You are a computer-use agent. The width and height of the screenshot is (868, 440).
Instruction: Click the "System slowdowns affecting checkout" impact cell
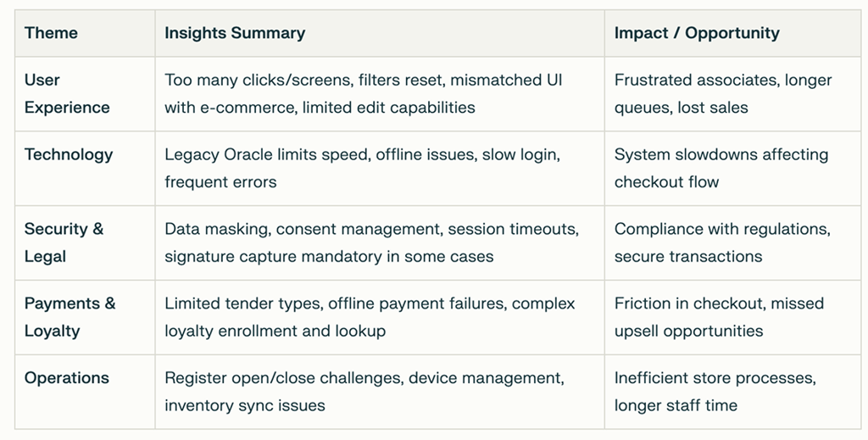721,168
